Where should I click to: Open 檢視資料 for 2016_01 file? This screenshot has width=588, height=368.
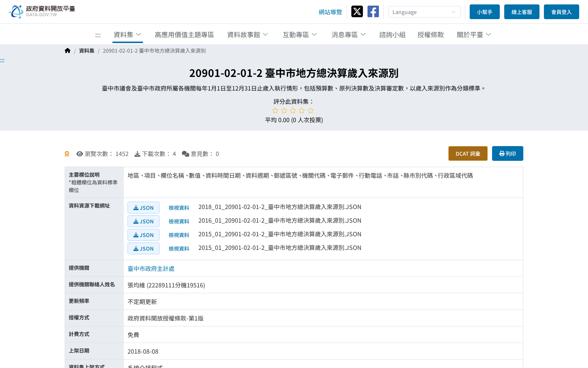(179, 222)
